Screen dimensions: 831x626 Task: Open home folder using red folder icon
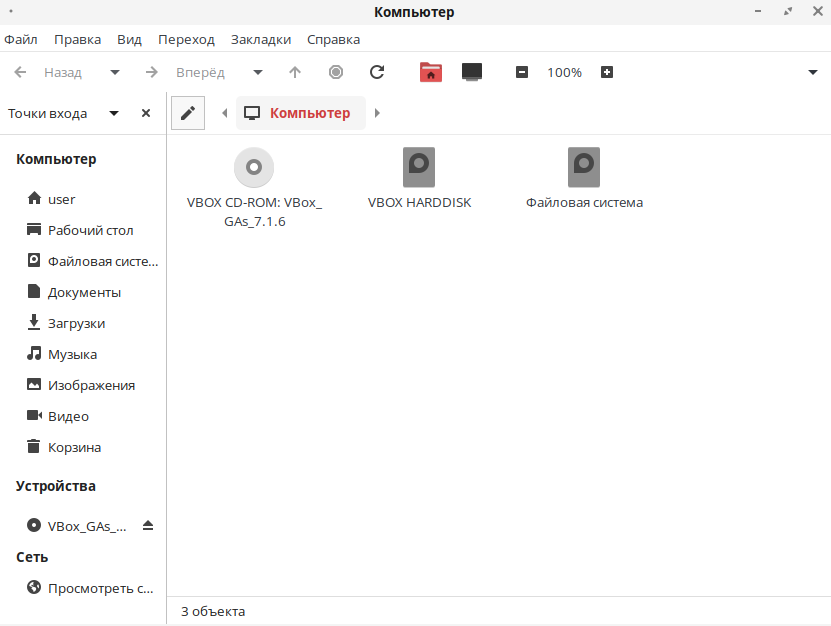[430, 72]
